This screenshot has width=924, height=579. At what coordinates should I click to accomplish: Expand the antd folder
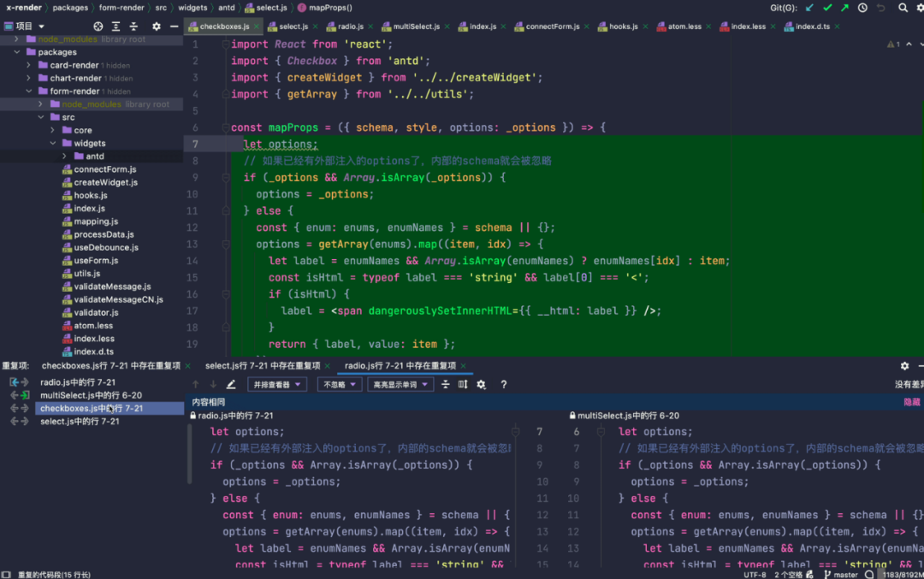point(64,157)
